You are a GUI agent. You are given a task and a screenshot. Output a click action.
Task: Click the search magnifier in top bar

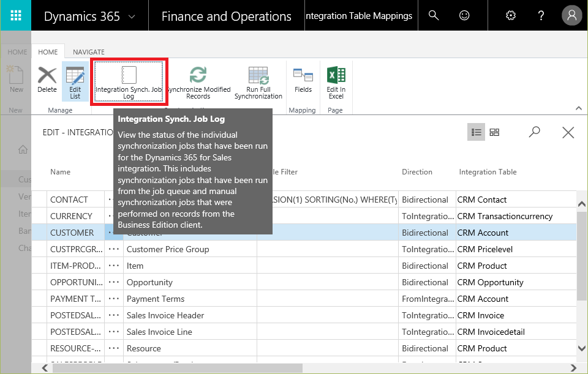434,15
